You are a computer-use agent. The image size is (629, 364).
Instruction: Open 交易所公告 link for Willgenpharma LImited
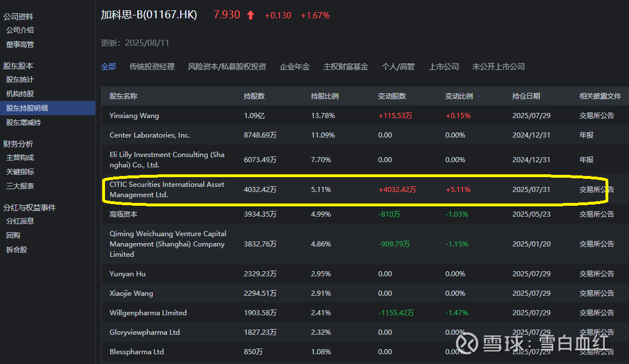pyautogui.click(x=596, y=312)
